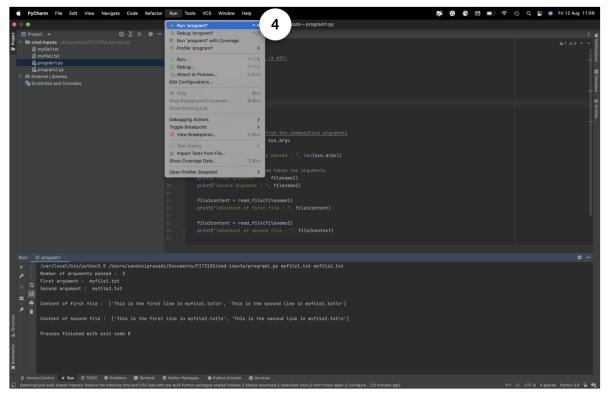The image size is (608, 394).
Task: Open the Problems tool tab
Action: (x=115, y=378)
